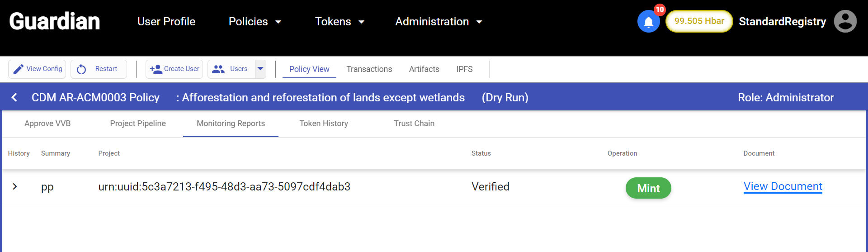868x252 pixels.
Task: Click the Restart circular arrow icon
Action: [81, 69]
